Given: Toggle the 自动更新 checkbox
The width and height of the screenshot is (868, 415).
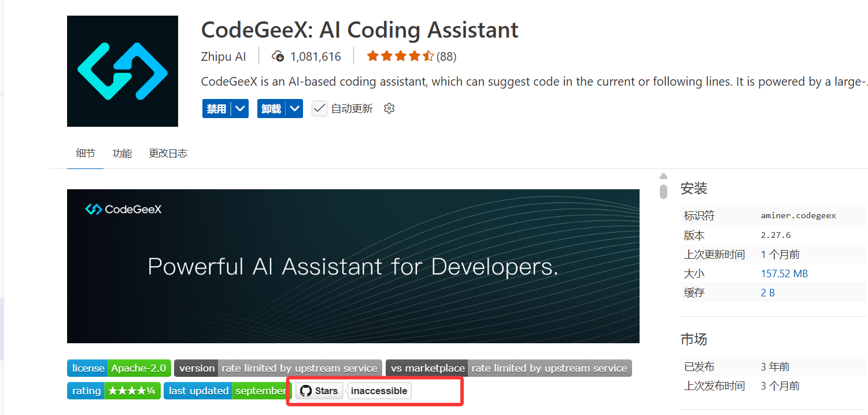Looking at the screenshot, I should coord(319,108).
